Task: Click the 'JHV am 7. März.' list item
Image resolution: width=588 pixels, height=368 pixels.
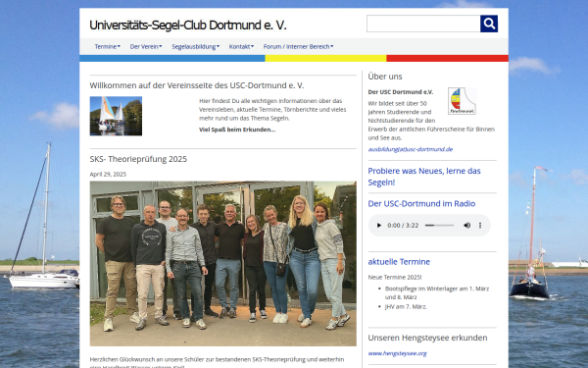Action: [406, 307]
